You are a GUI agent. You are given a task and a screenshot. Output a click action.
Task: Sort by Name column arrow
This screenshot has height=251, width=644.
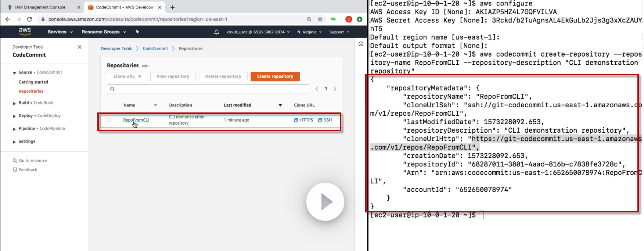pyautogui.click(x=155, y=105)
